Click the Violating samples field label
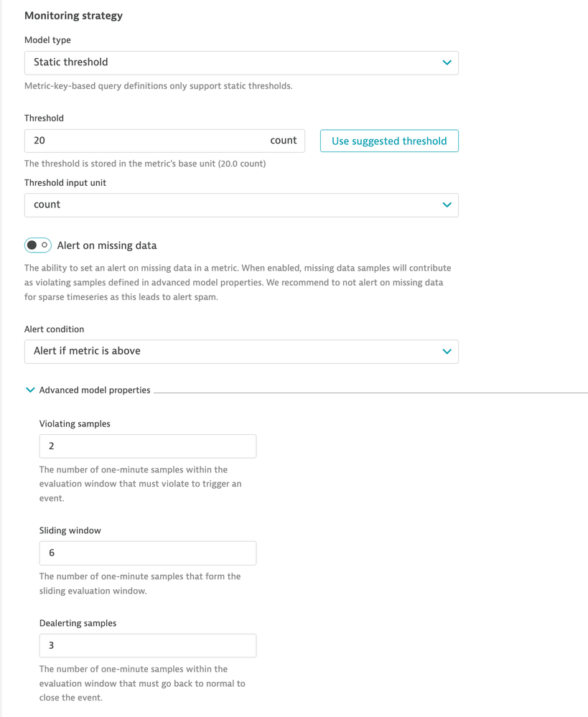The height and width of the screenshot is (717, 588). pos(75,423)
